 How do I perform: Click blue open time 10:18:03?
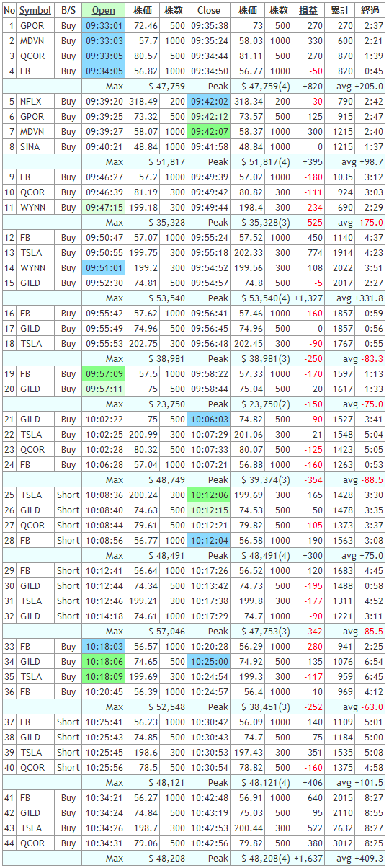pyautogui.click(x=104, y=647)
